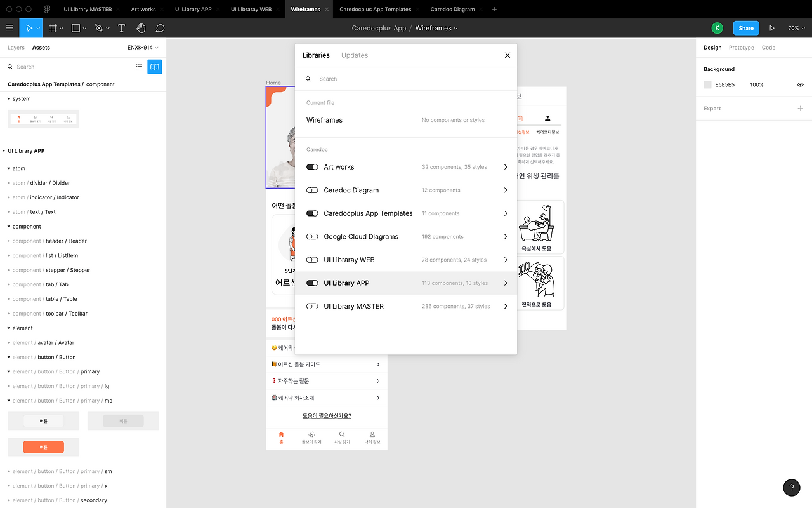Disable the Caredocplus App Templates library
Viewport: 812px width, 508px height.
pyautogui.click(x=312, y=213)
